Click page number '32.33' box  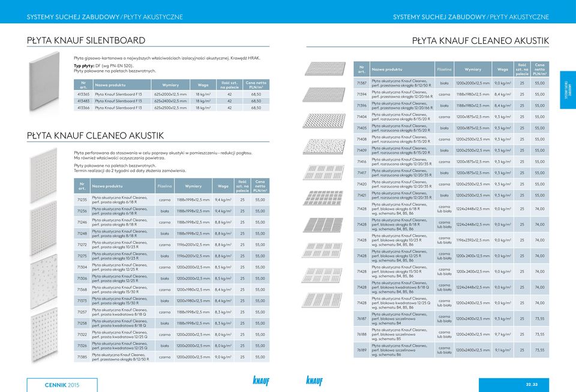tap(514, 385)
